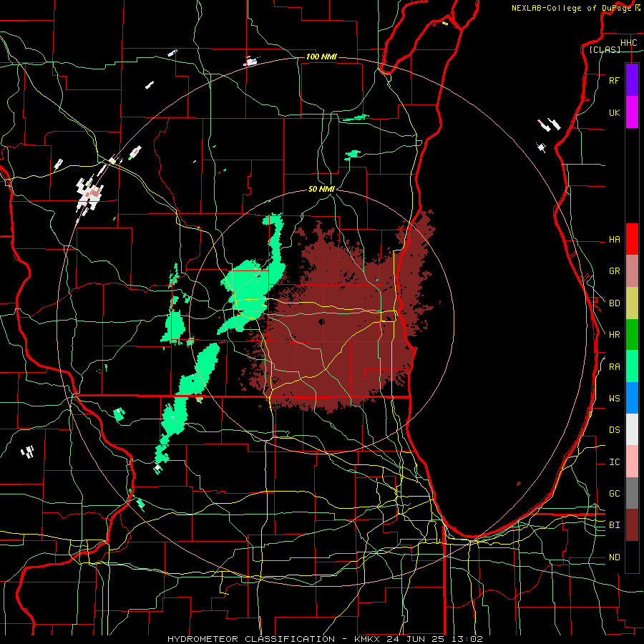This screenshot has height=644, width=644.
Task: Click the RA legend label
Action: (x=614, y=367)
